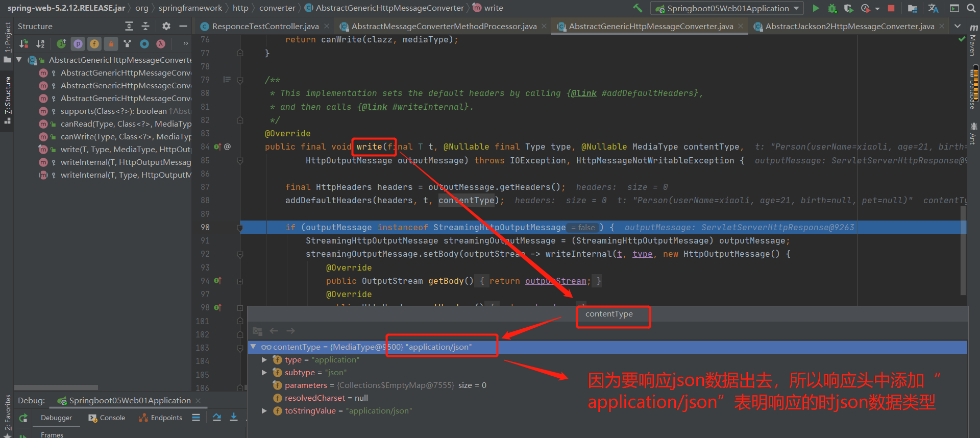Open the Debugger tab
The height and width of the screenshot is (438, 980).
pos(56,418)
